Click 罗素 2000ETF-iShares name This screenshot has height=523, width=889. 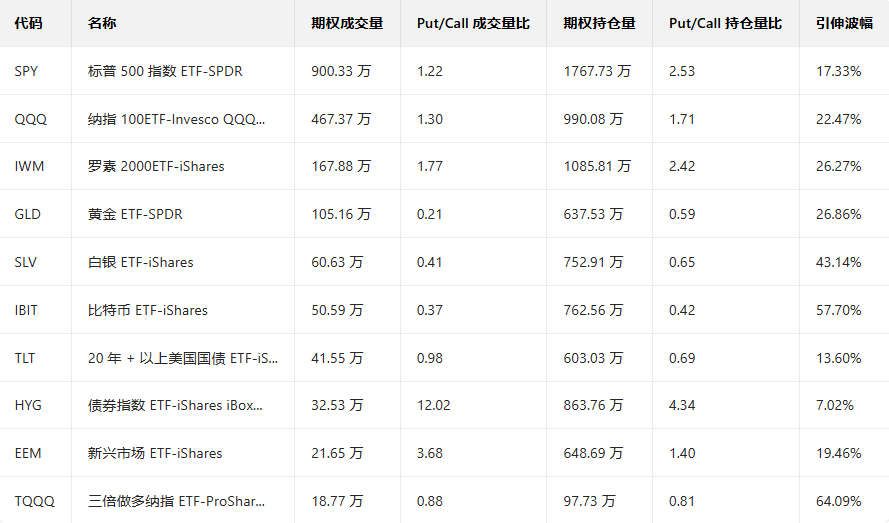156,166
